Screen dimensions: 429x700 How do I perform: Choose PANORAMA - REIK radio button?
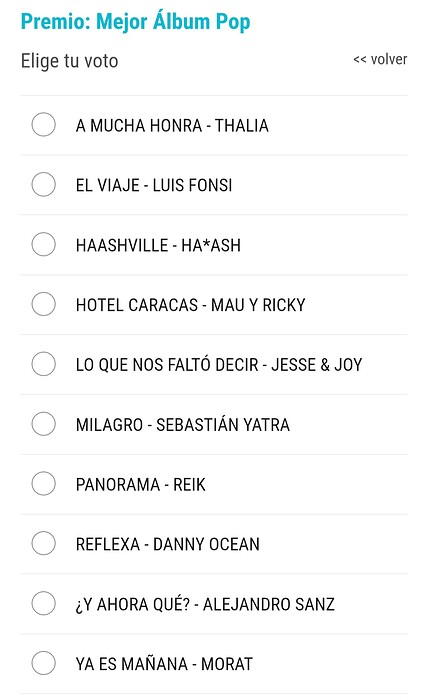[43, 483]
